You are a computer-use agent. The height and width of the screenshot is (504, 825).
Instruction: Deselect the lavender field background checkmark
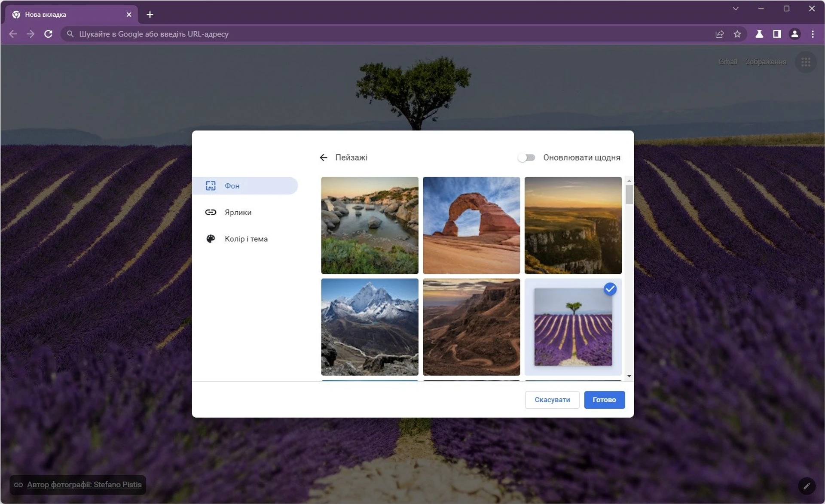click(x=610, y=289)
